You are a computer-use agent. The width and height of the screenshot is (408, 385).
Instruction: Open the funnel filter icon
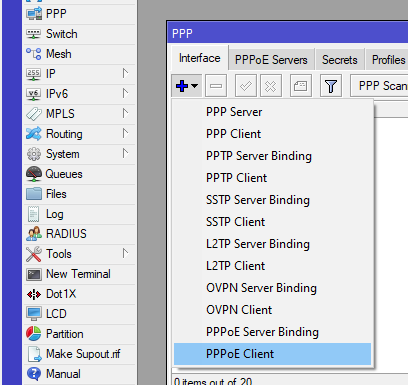coord(331,86)
